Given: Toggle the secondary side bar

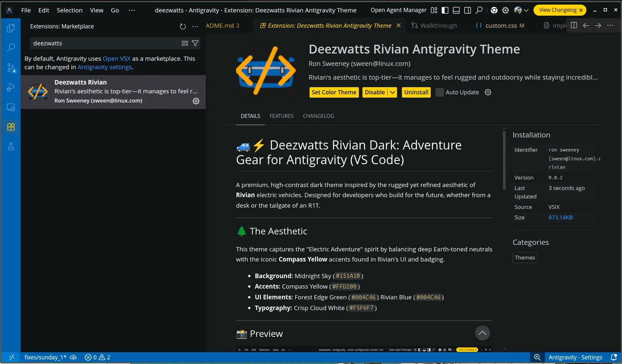Looking at the screenshot, I should click(468, 10).
